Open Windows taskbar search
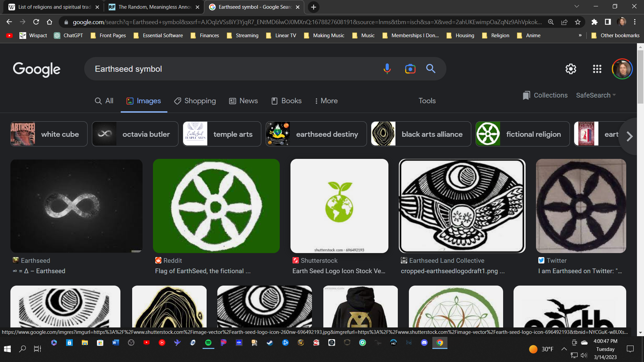The height and width of the screenshot is (362, 644). pyautogui.click(x=22, y=349)
